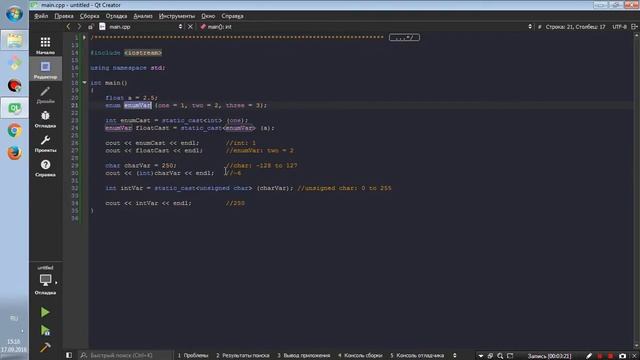The width and height of the screenshot is (640, 360).
Task: Go back in navigation history arrow
Action: point(68,27)
